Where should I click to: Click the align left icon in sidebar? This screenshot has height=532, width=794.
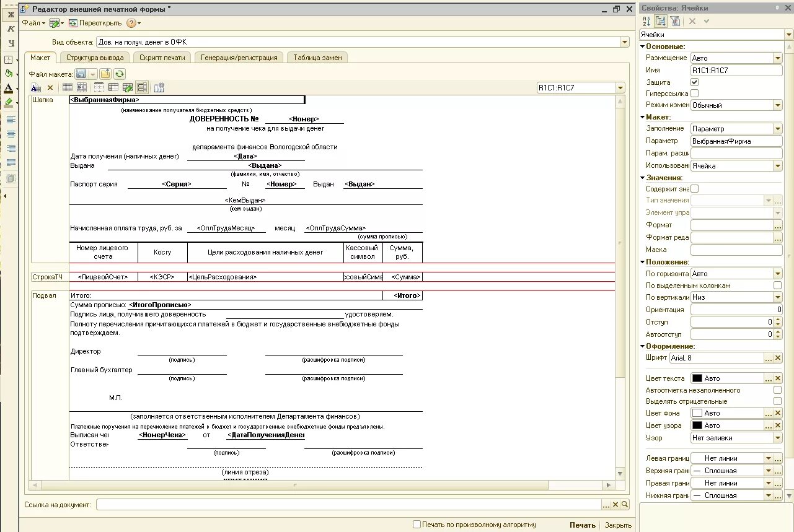click(11, 120)
